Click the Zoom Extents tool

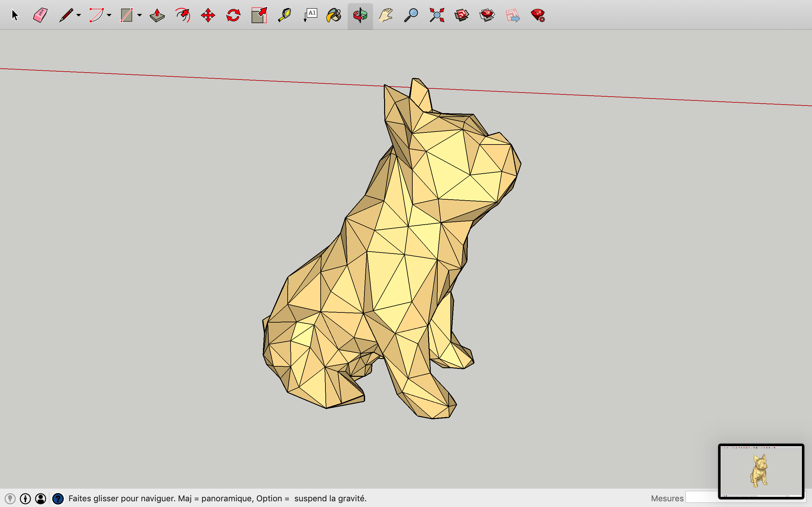tap(436, 15)
